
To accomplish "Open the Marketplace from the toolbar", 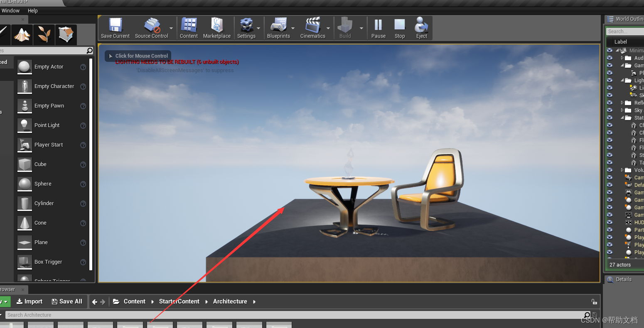I will [x=217, y=28].
